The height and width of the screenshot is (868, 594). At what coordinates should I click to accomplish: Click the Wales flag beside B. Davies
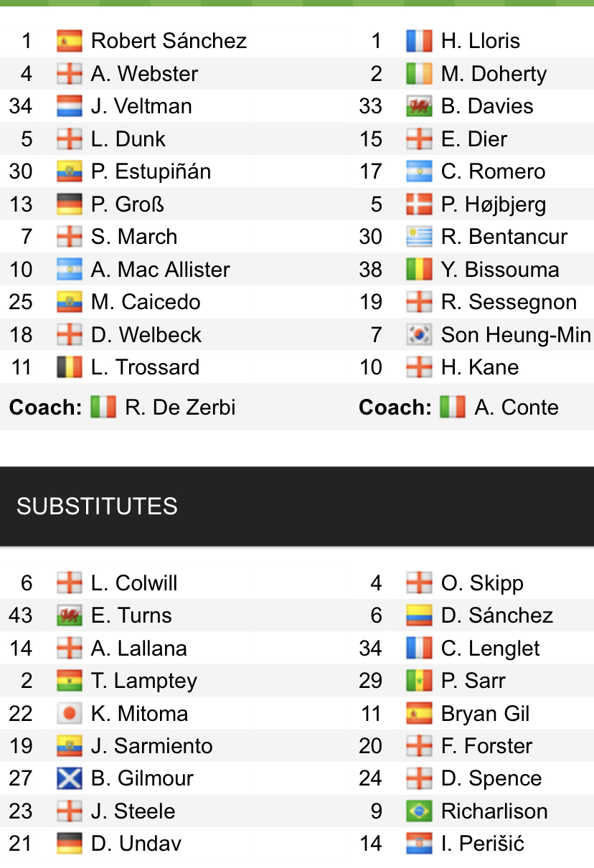(419, 106)
